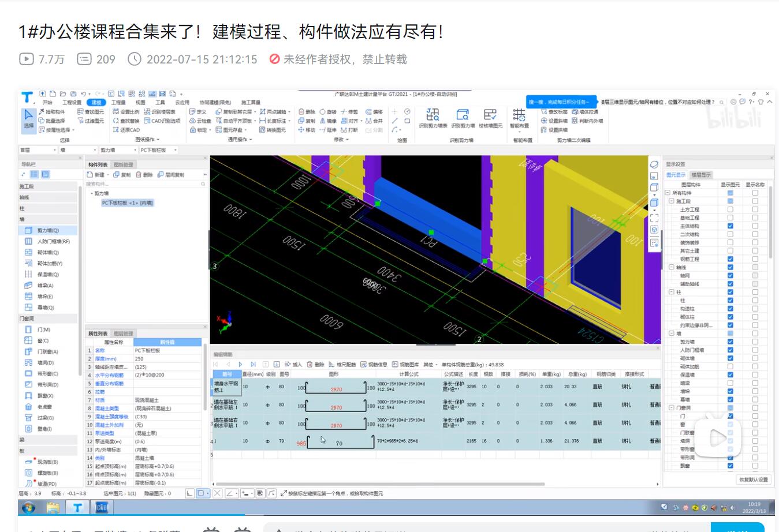This screenshot has width=779, height=532.
Task: Click 批量选择 in the ribbon
Action: (x=52, y=121)
